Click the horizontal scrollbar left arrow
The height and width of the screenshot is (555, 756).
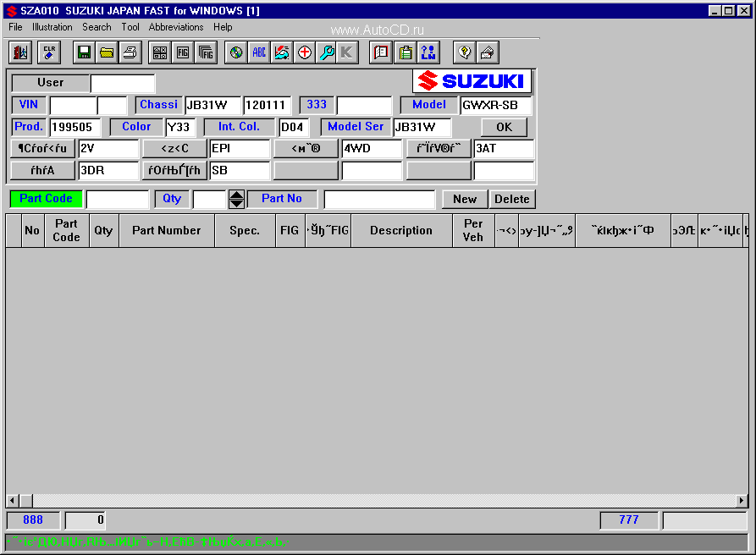pos(13,501)
